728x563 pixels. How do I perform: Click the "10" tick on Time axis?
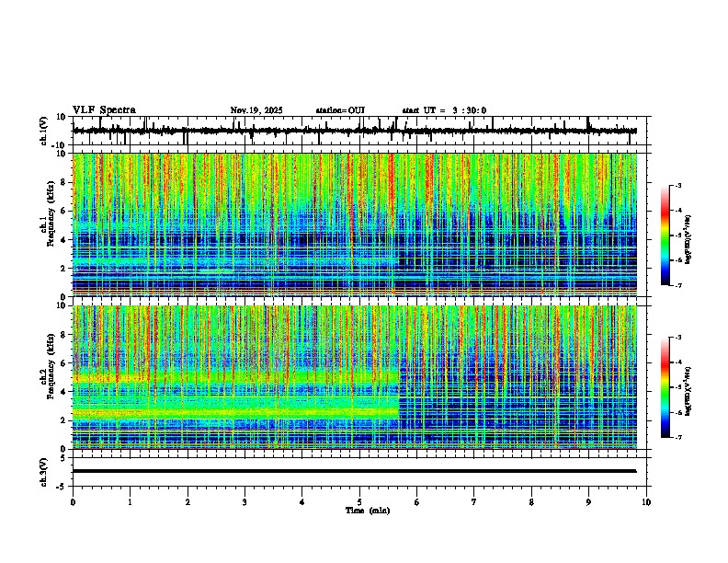(x=646, y=502)
